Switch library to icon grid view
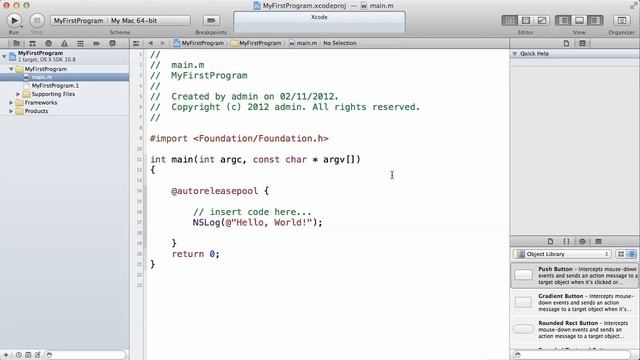Viewport: 640px width, 360px height. click(x=621, y=254)
